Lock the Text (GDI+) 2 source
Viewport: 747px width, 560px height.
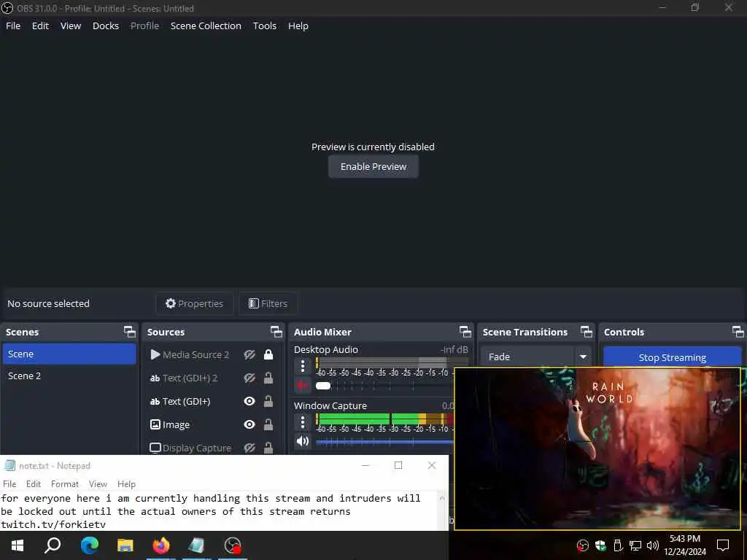click(x=268, y=378)
